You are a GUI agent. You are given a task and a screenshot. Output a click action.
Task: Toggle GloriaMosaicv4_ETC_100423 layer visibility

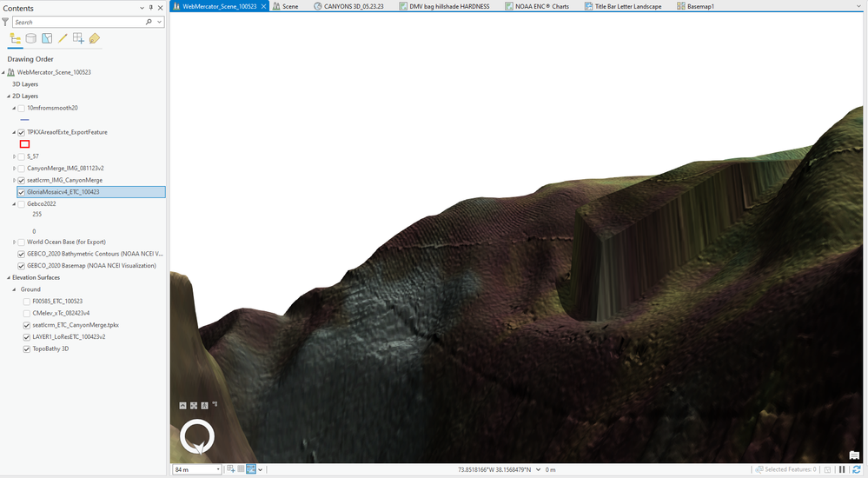pyautogui.click(x=21, y=192)
